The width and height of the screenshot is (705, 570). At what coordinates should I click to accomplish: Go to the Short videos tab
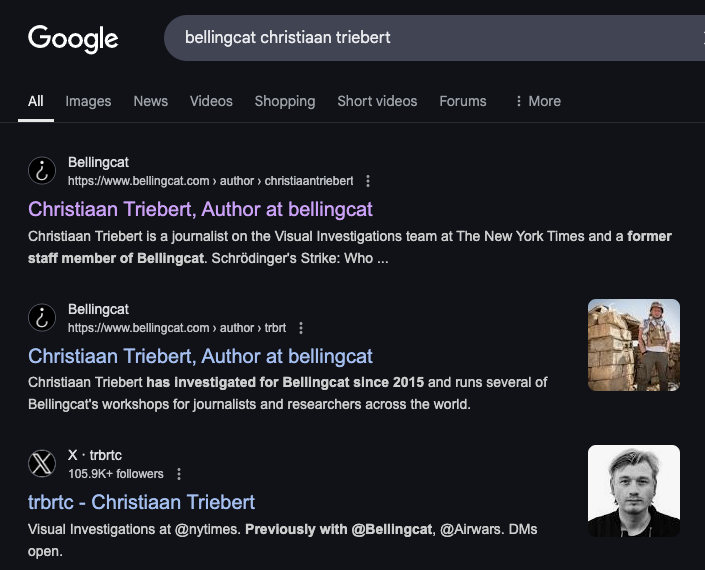377,101
